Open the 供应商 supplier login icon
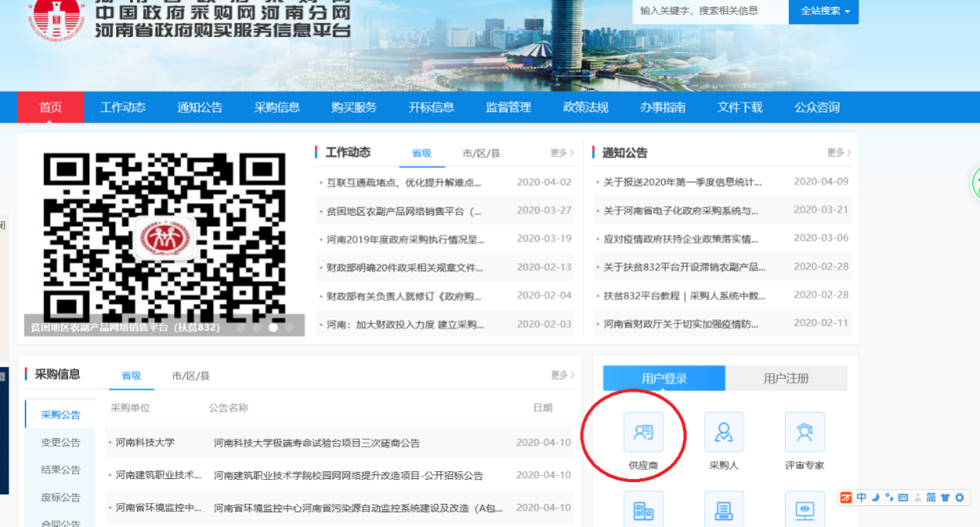The width and height of the screenshot is (980, 527). pyautogui.click(x=644, y=432)
